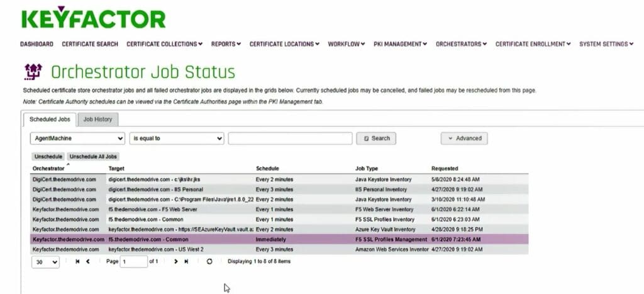Click the Keyfactor logo
Viewport: 644px width, 294px height.
(93, 17)
